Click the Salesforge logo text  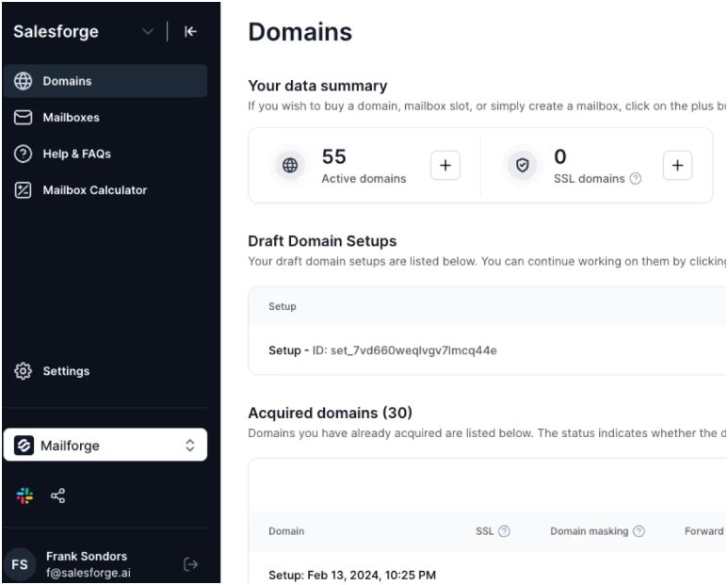[x=56, y=32]
